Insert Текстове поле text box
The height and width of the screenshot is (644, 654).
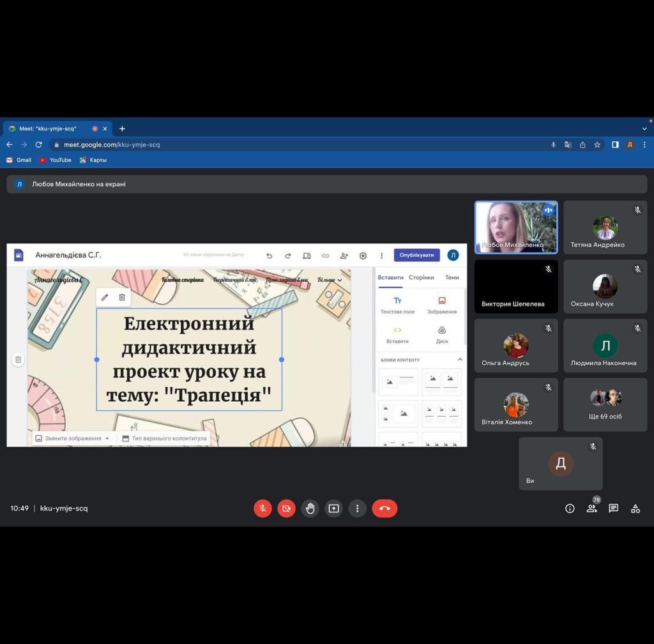click(397, 305)
